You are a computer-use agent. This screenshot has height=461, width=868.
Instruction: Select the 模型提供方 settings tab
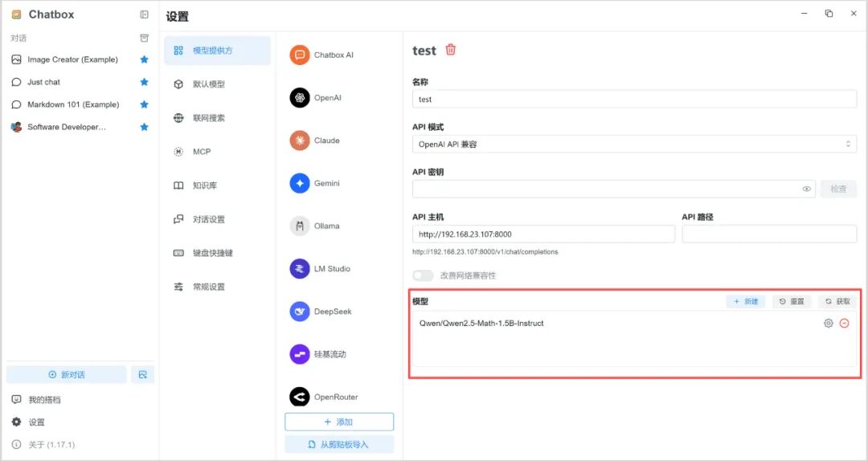click(x=217, y=51)
